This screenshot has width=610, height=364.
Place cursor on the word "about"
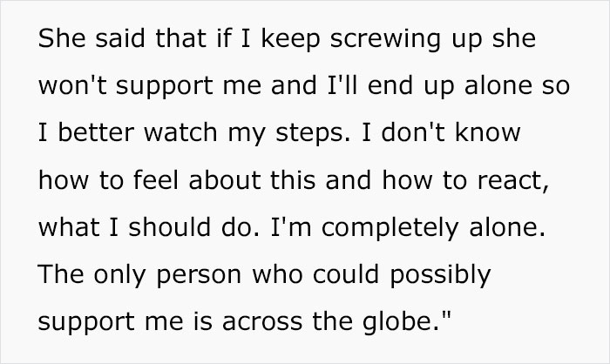[225, 180]
